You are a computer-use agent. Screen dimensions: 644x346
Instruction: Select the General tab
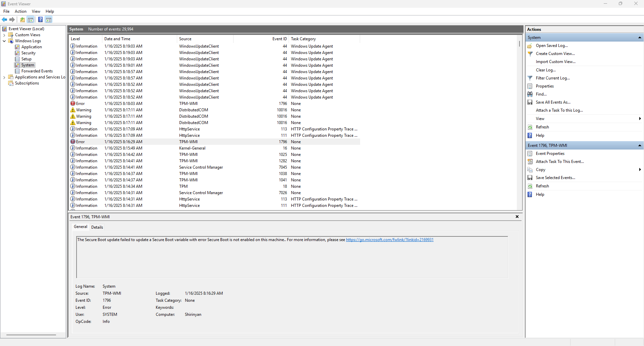click(81, 227)
